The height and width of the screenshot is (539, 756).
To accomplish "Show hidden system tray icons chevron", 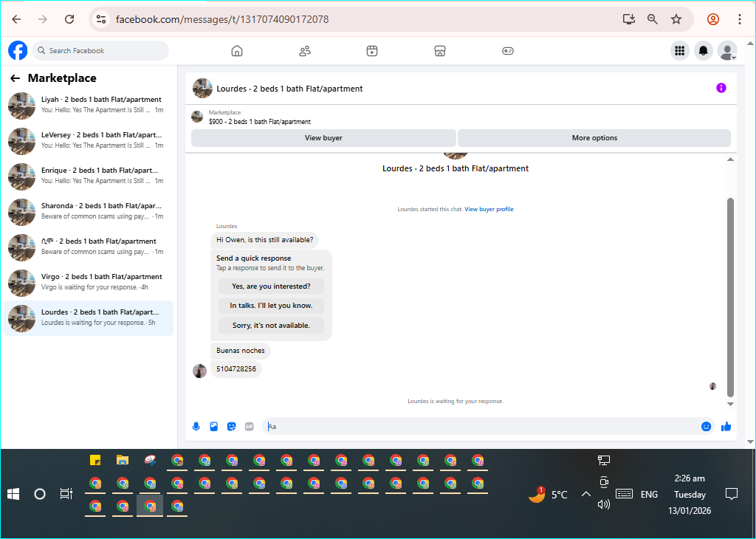I will (x=585, y=494).
